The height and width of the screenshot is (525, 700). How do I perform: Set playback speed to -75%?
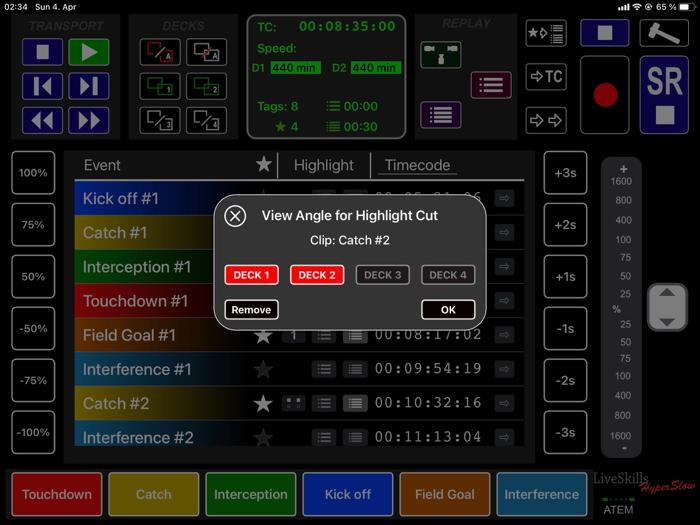pos(33,380)
